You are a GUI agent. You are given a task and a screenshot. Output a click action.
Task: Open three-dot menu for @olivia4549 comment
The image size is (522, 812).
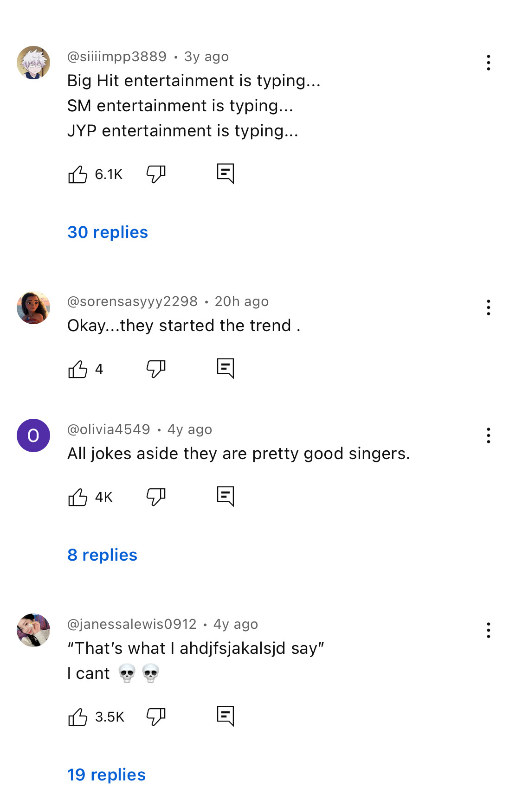(488, 435)
